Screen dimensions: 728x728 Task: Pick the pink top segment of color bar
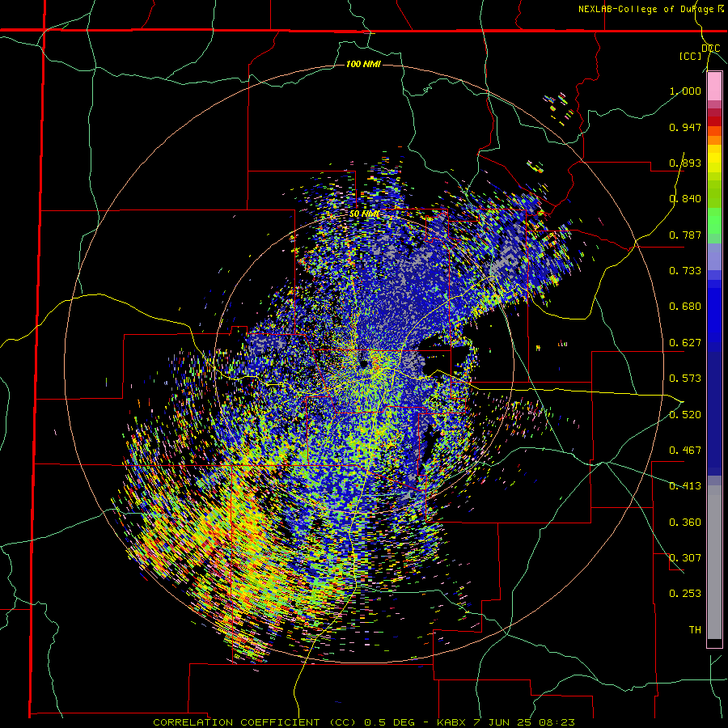point(714,87)
